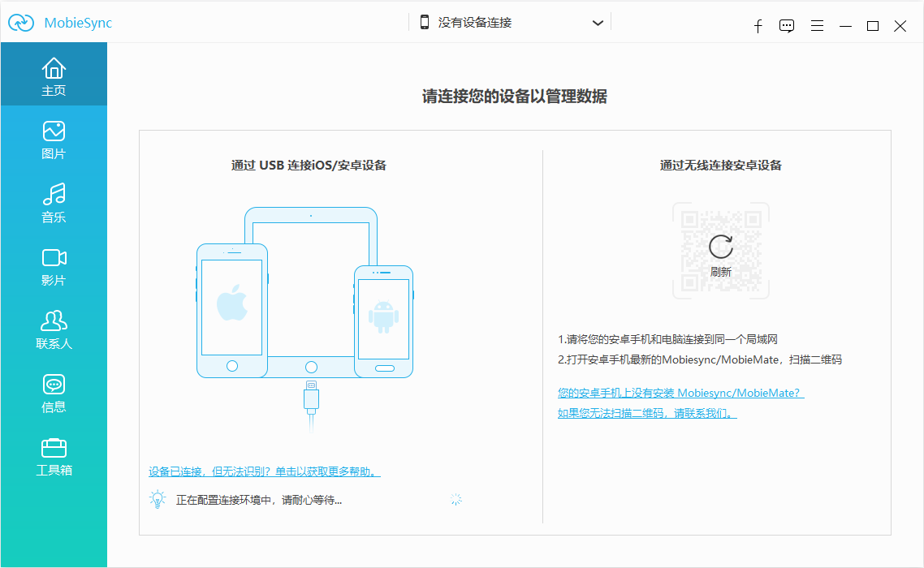Open the feedback chat icon
The height and width of the screenshot is (568, 924).
click(787, 25)
